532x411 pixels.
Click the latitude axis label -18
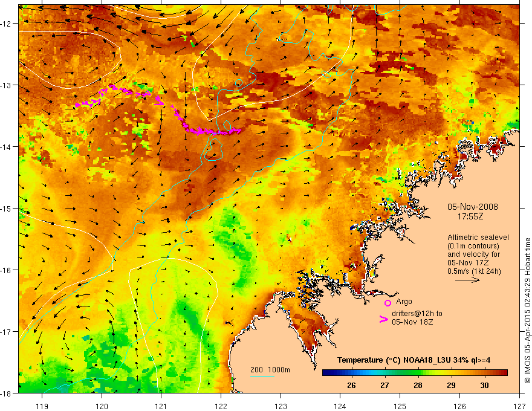coord(6,393)
